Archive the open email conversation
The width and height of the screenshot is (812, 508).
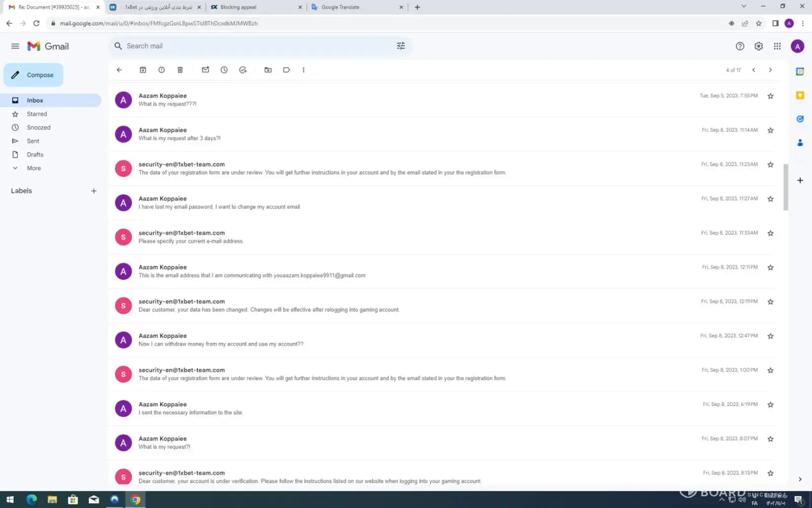(143, 70)
